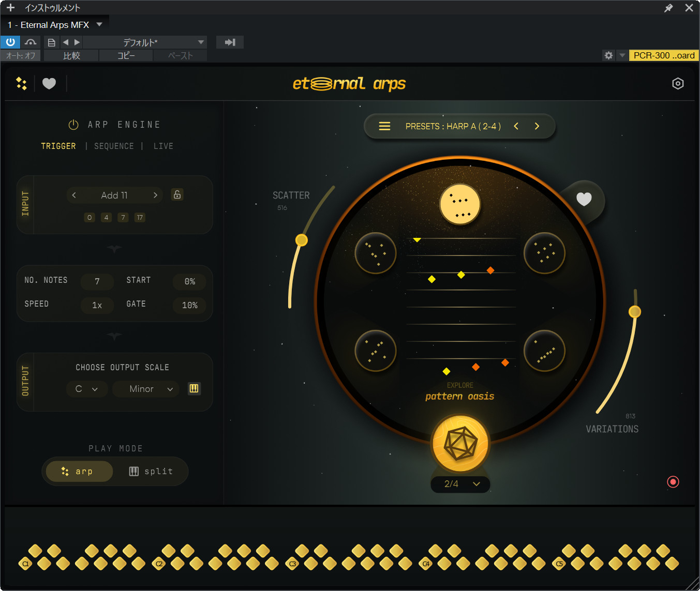
Task: Click the GATE value 10%
Action: click(190, 305)
